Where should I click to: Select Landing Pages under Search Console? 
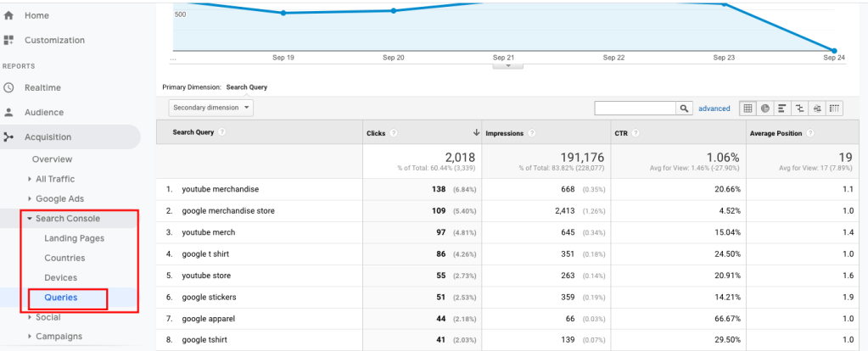pyautogui.click(x=74, y=238)
